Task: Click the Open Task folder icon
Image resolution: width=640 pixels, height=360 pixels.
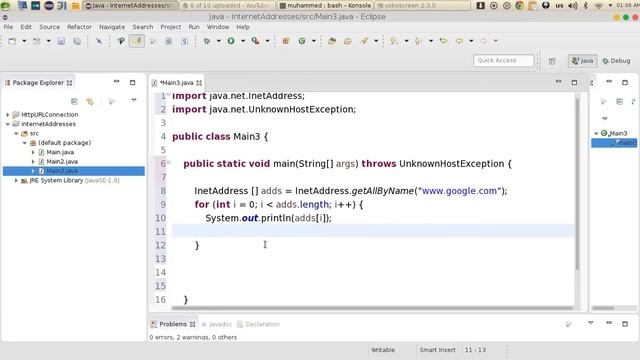Action: click(348, 41)
